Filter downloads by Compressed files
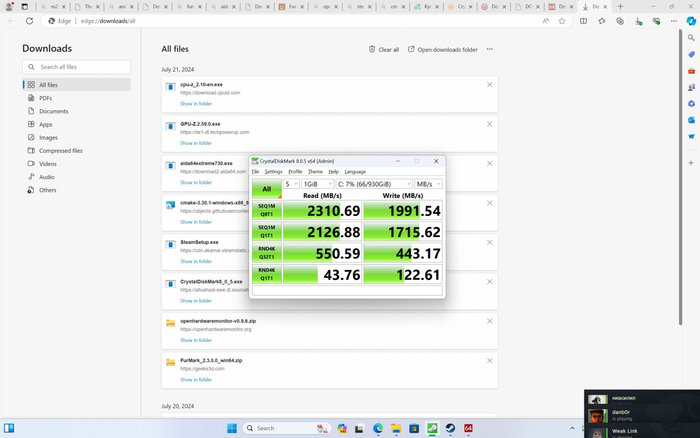This screenshot has width=700, height=438. click(60, 150)
